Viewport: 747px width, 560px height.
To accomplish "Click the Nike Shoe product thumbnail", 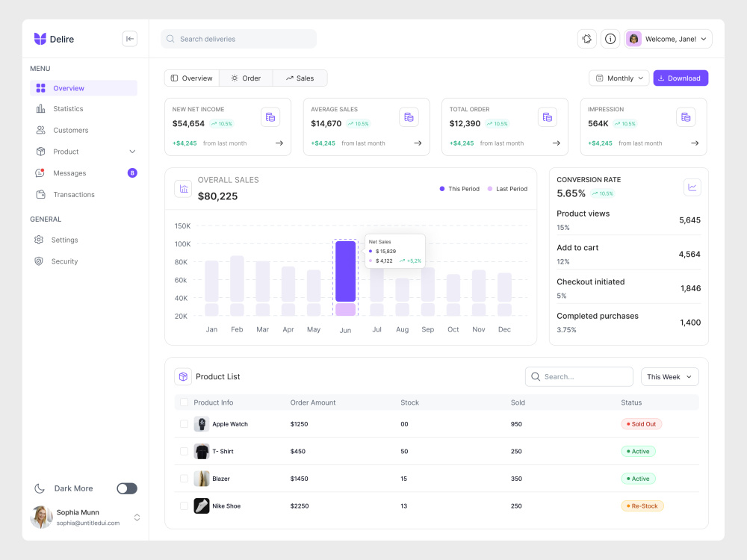I will pos(202,505).
